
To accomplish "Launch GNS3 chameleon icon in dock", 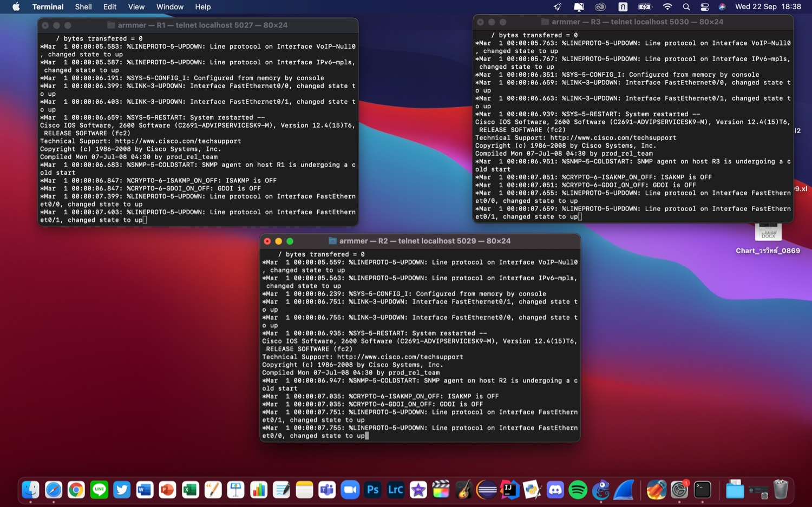I will pyautogui.click(x=601, y=490).
